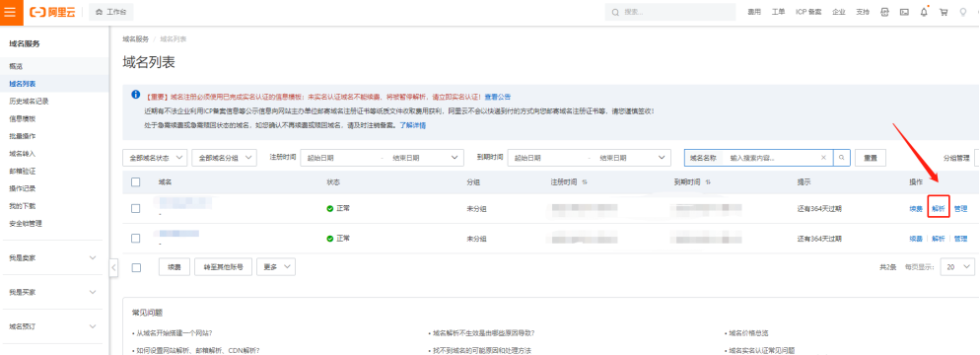Clear the domain search with the X icon
This screenshot has width=980, height=355.
pos(824,158)
